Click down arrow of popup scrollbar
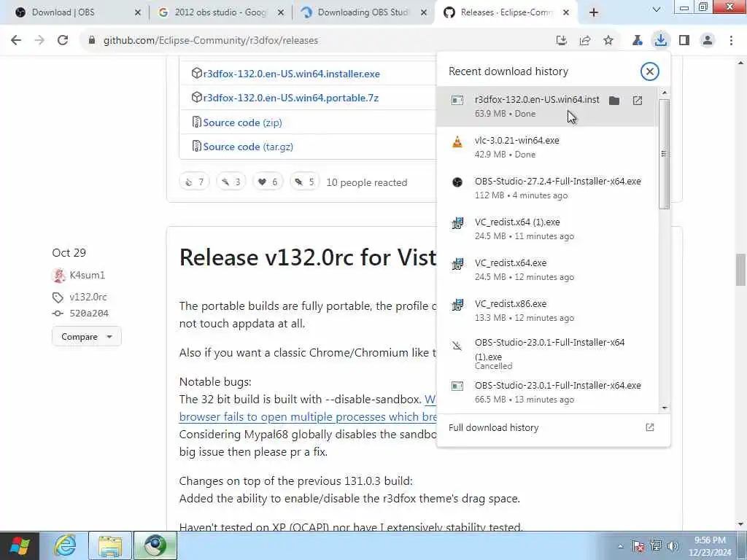747x560 pixels. click(665, 408)
